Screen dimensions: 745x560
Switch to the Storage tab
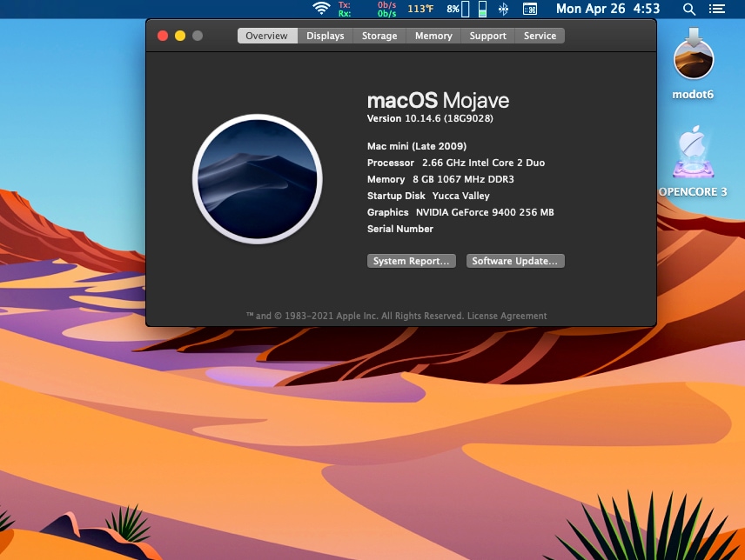pos(379,36)
